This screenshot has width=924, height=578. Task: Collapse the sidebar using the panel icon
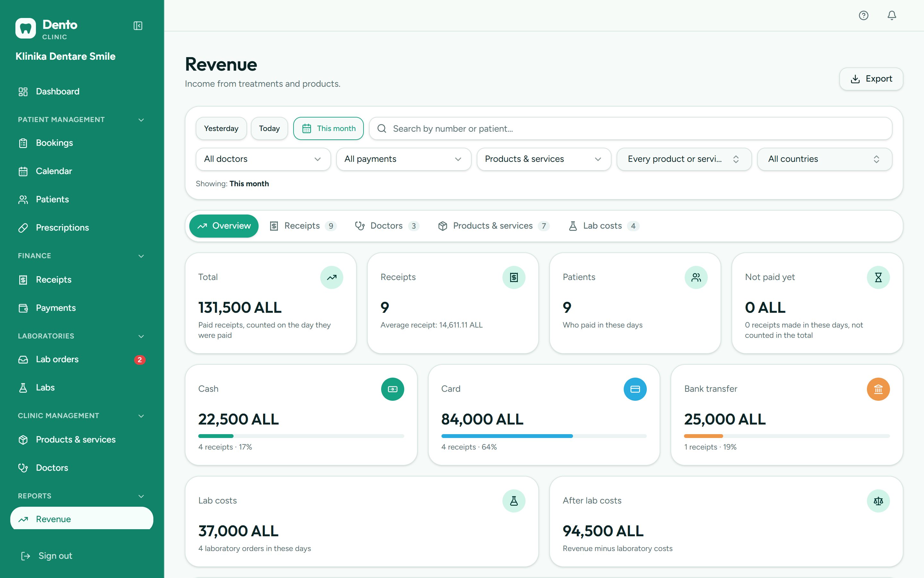(x=138, y=26)
